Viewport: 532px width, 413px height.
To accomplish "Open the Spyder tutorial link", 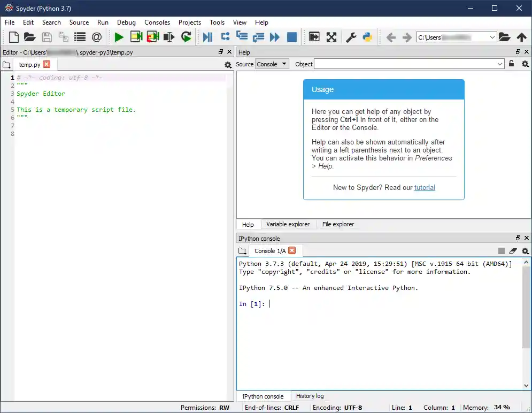I will 425,187.
